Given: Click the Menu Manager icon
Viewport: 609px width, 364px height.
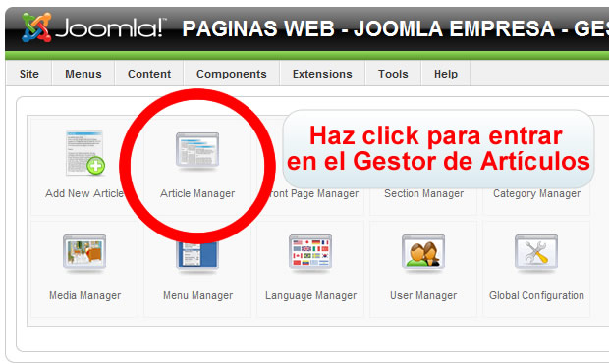Looking at the screenshot, I should pyautogui.click(x=197, y=256).
